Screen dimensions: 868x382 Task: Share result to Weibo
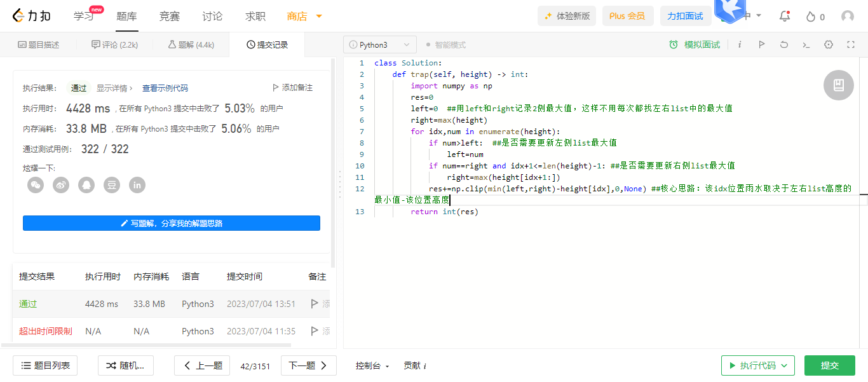click(61, 185)
